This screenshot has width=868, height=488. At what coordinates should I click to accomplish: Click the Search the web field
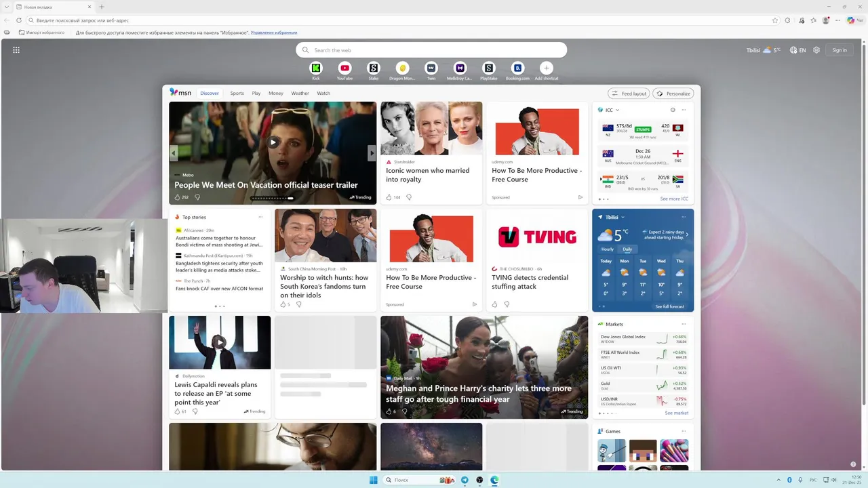[x=431, y=50]
